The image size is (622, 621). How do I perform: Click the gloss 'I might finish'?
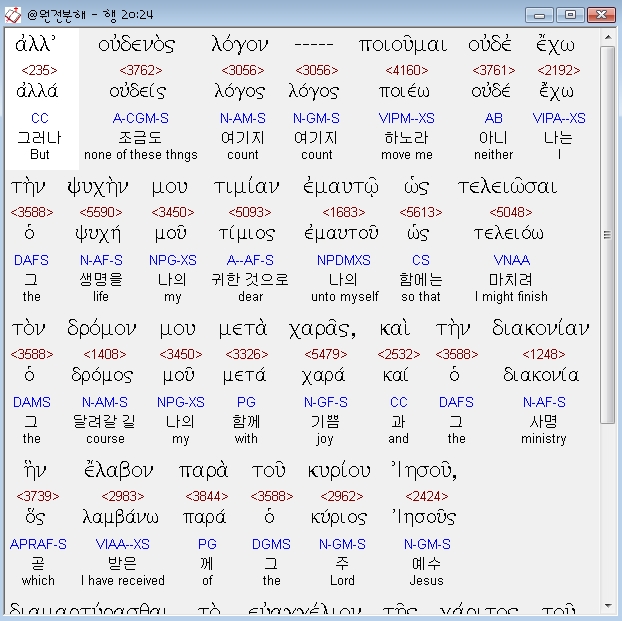pyautogui.click(x=511, y=296)
